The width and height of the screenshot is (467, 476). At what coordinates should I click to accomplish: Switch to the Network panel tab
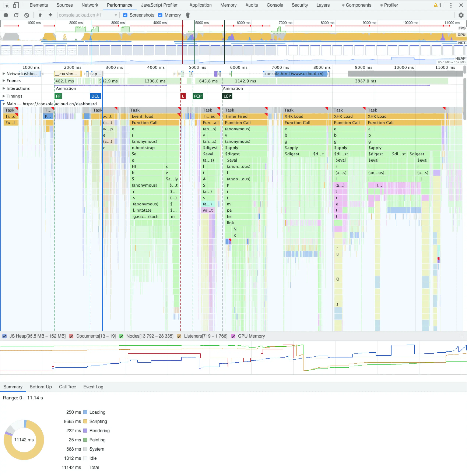point(90,5)
